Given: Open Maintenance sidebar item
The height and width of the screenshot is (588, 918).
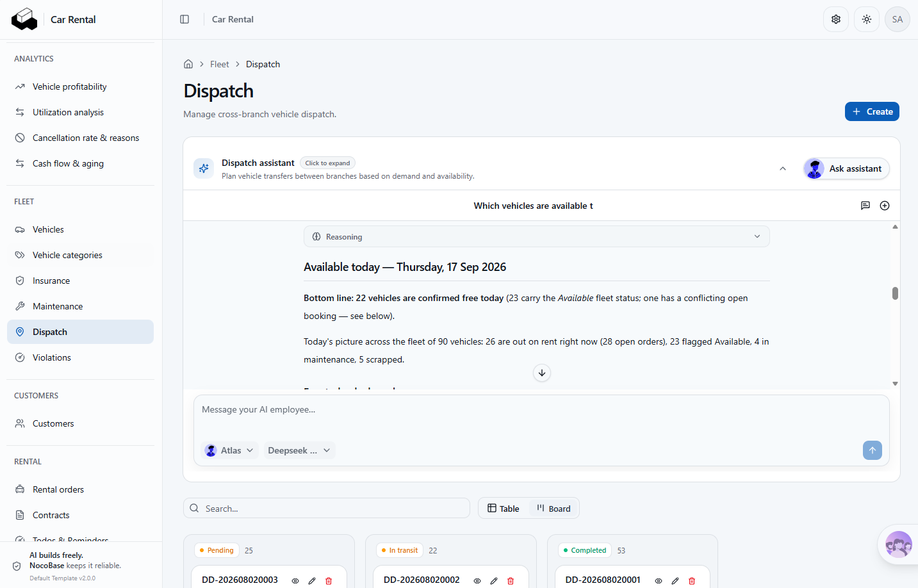Looking at the screenshot, I should click(80, 306).
